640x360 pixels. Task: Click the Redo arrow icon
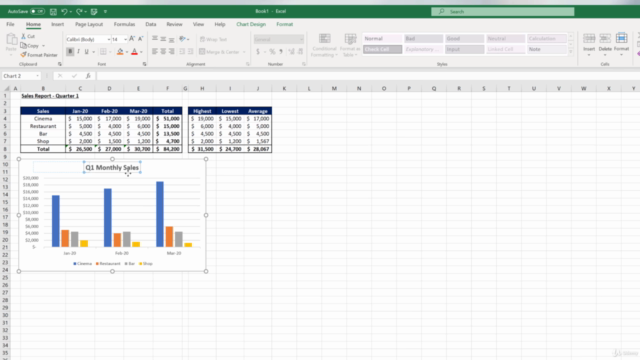click(79, 11)
